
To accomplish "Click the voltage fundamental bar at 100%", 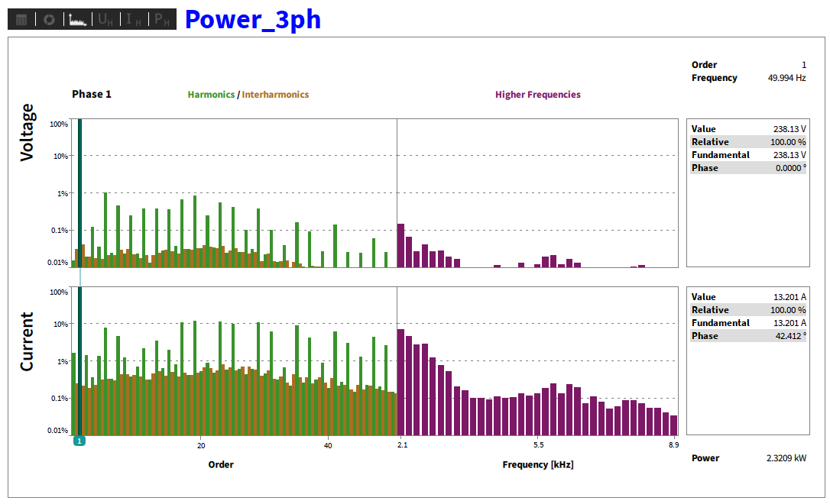I will pos(80,193).
